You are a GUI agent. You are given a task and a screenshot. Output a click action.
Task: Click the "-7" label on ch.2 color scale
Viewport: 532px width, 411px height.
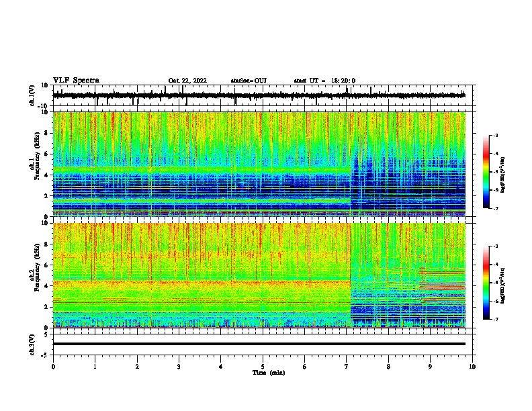tap(495, 320)
